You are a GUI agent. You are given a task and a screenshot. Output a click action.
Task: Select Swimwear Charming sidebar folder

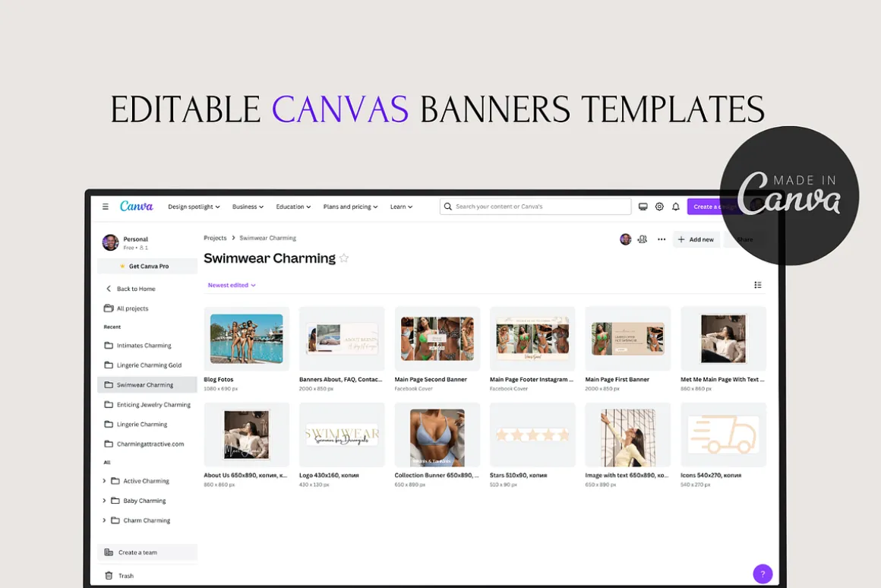[147, 385]
